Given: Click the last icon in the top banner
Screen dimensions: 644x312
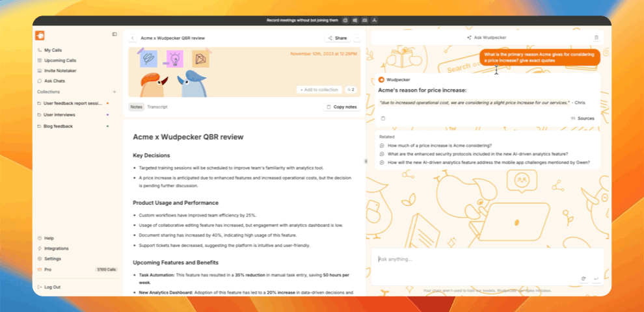Looking at the screenshot, I should click(374, 20).
